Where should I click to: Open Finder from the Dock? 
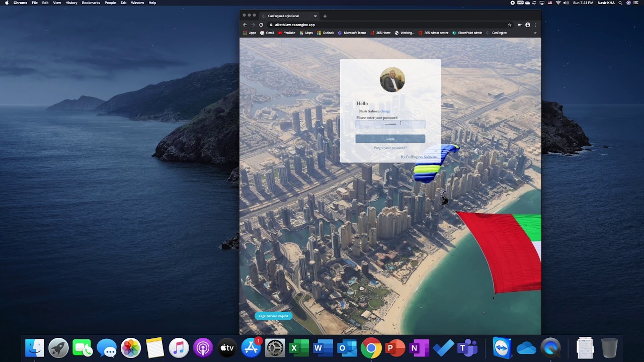tap(35, 348)
